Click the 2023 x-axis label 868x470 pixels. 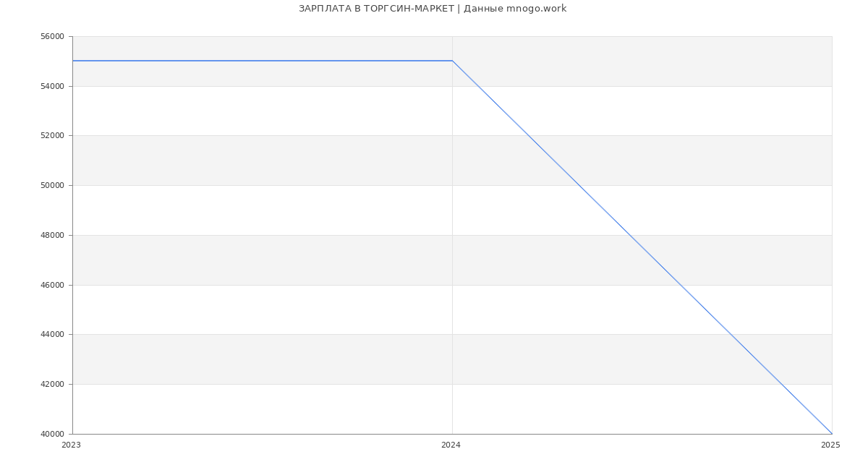pos(71,445)
